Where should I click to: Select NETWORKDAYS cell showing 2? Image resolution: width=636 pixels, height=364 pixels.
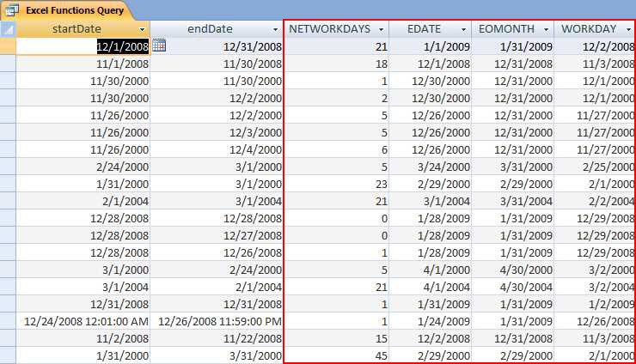click(336, 98)
